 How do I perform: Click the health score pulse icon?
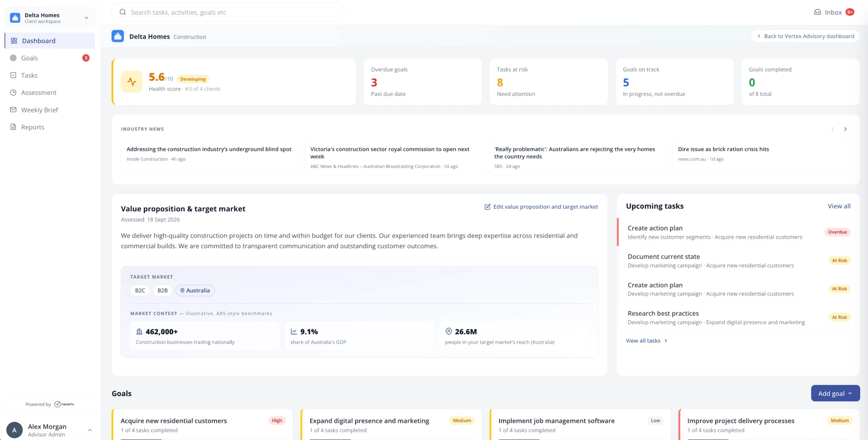(x=132, y=82)
